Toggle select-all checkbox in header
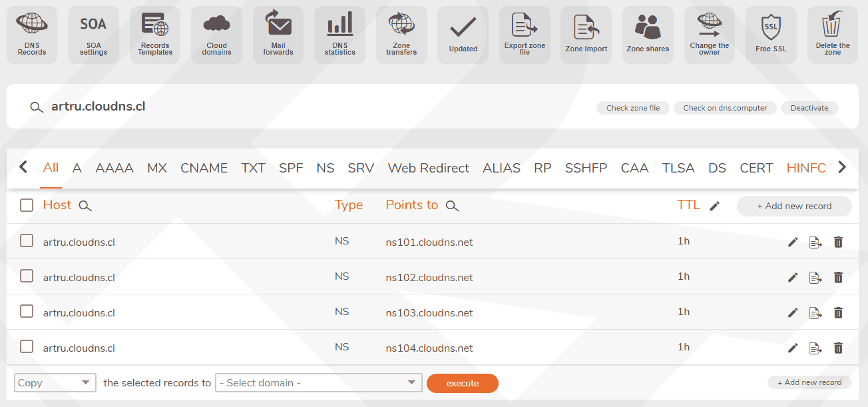 click(27, 205)
